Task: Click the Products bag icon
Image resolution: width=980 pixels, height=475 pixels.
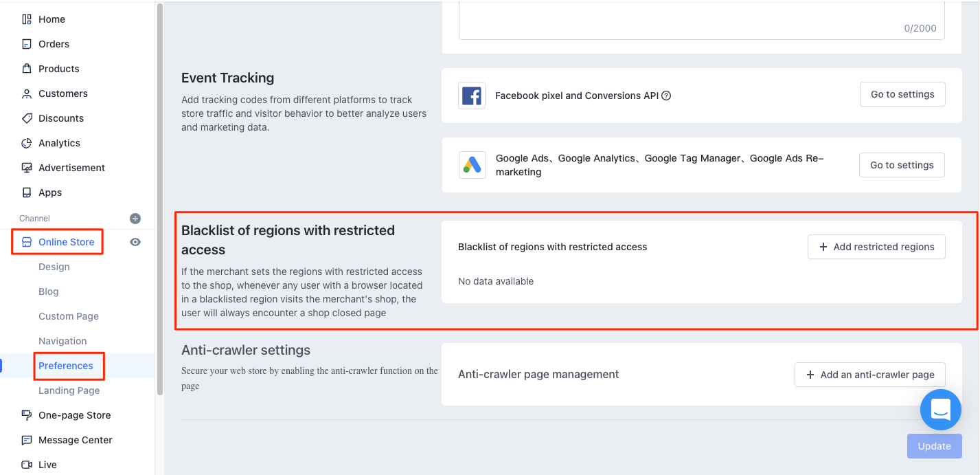Action: [27, 69]
